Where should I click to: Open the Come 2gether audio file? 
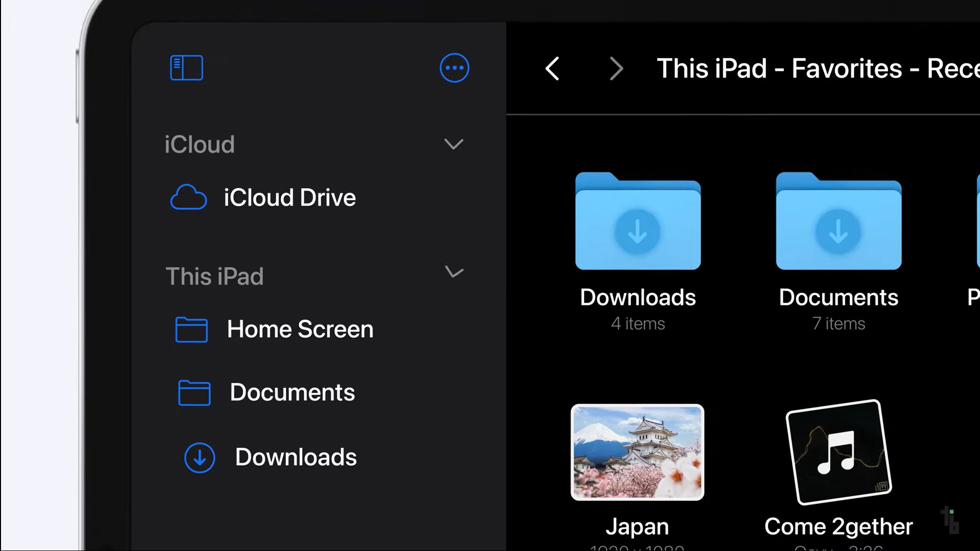[838, 452]
